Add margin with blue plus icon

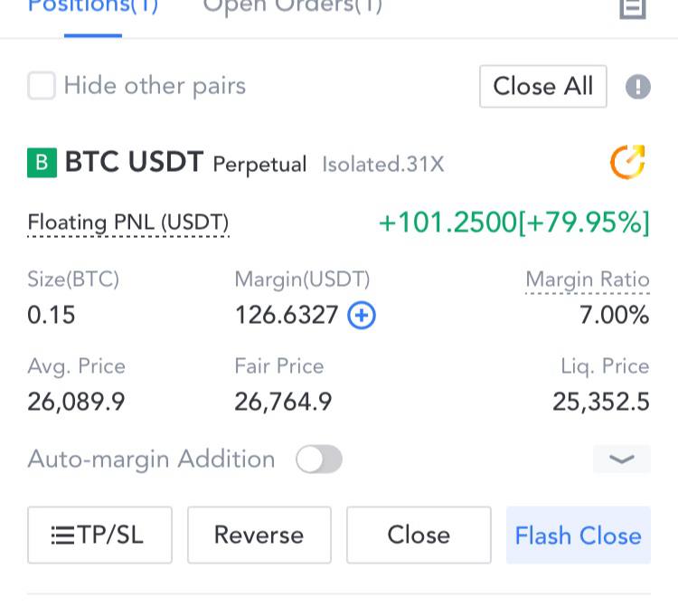[362, 315]
